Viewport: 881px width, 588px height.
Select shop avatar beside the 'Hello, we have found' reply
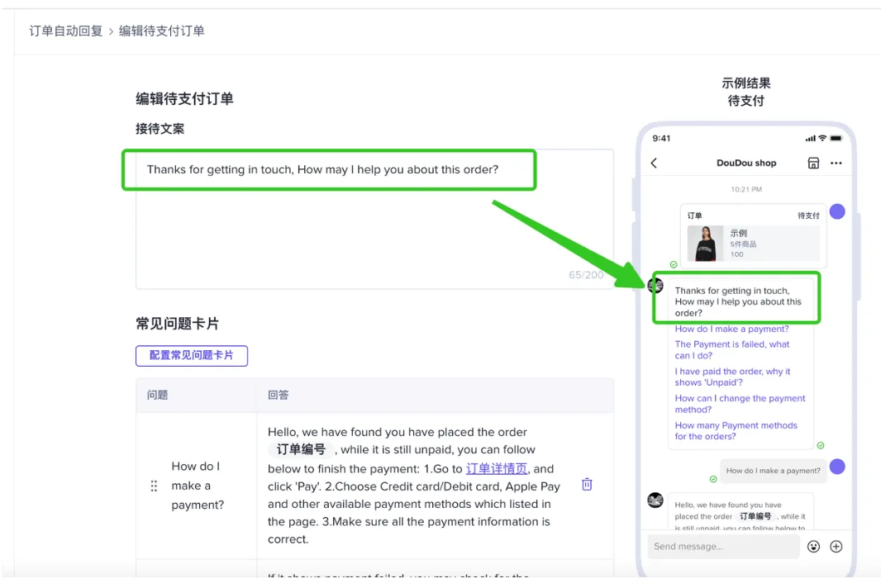pos(655,500)
